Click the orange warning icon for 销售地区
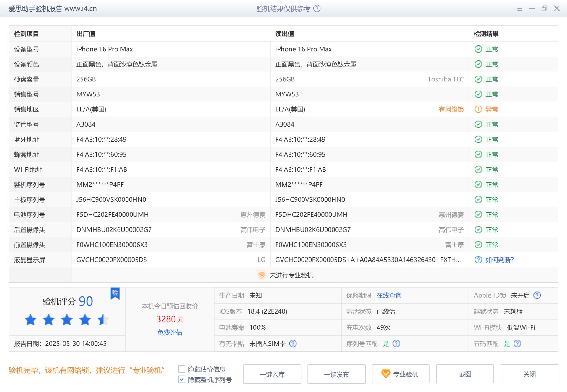Screen dimensions: 567x392 478,109
